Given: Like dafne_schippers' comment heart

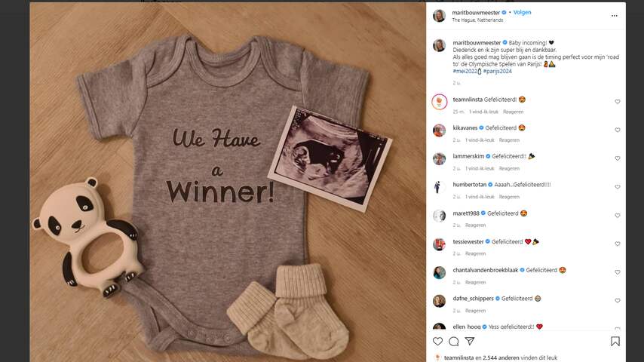Looking at the screenshot, I should pos(618,301).
